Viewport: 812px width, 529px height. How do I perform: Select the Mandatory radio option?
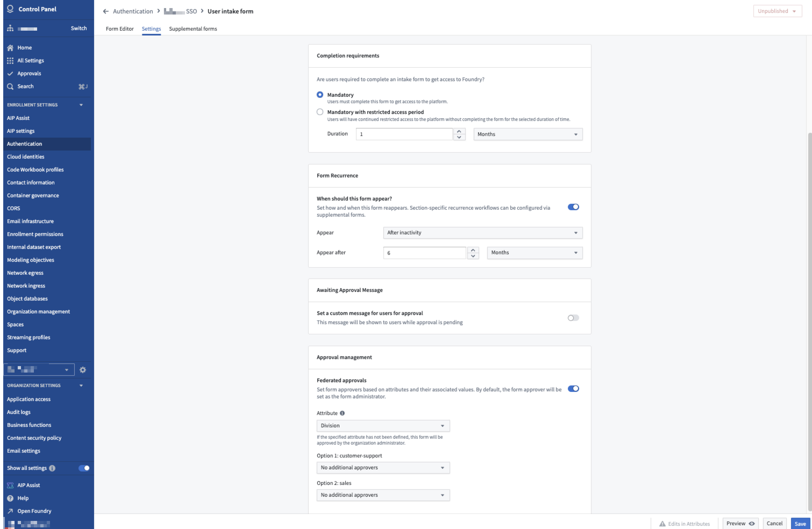[x=320, y=95]
